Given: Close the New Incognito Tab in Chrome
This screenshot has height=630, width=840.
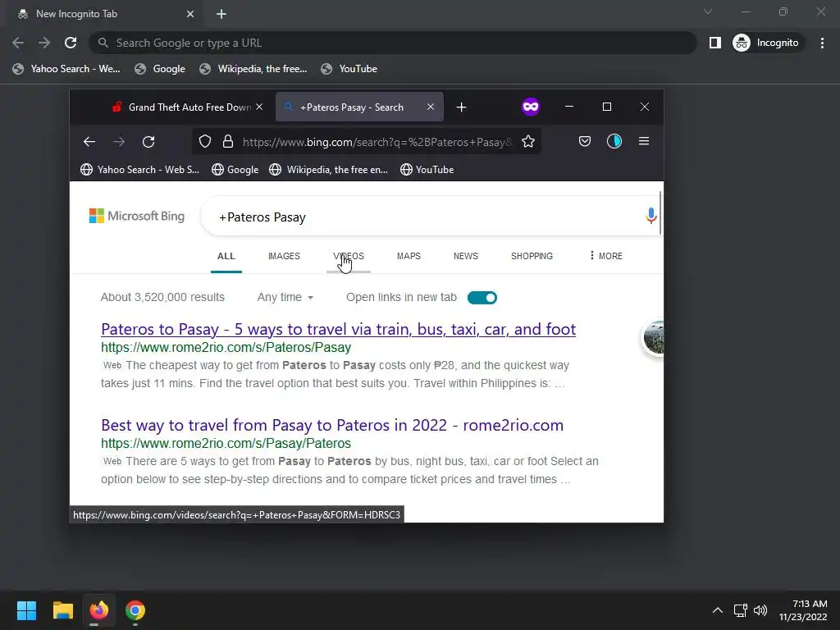Looking at the screenshot, I should pyautogui.click(x=190, y=14).
